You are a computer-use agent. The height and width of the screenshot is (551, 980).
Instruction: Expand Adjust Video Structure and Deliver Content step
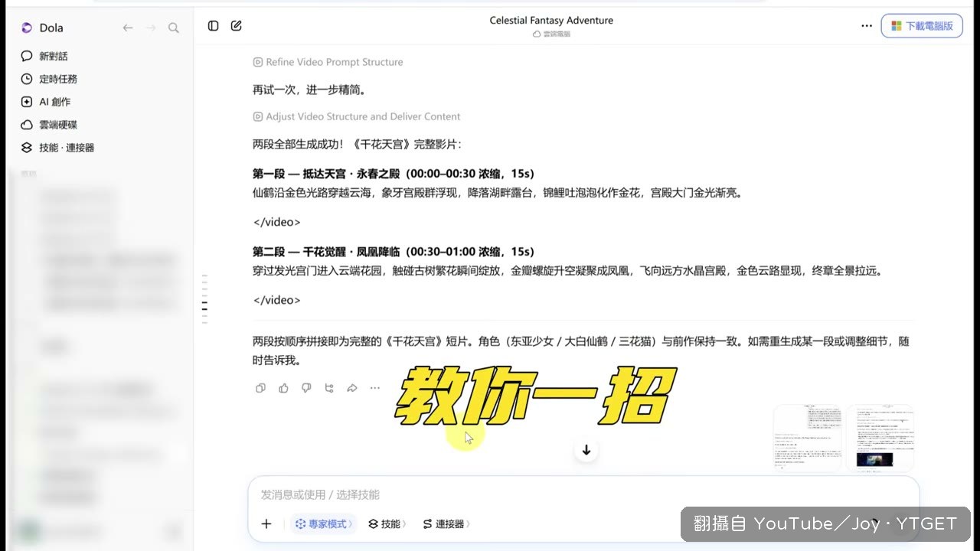pos(357,116)
